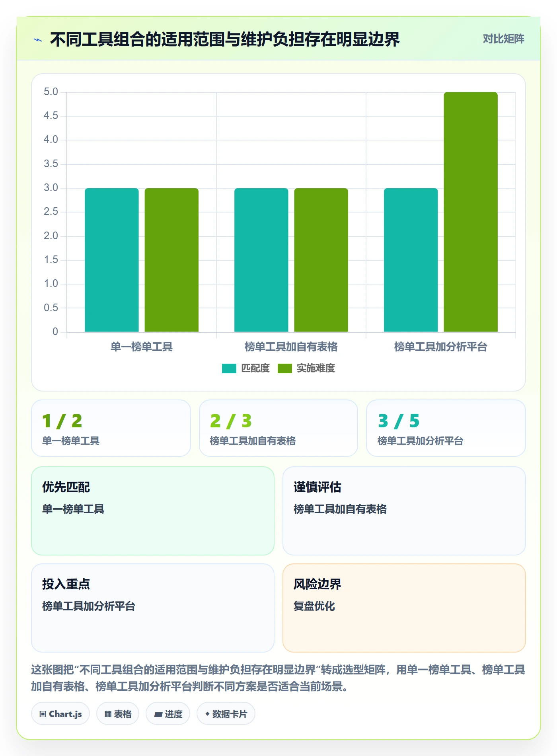
Task: Open the 风险边界 matrix card
Action: [404, 608]
